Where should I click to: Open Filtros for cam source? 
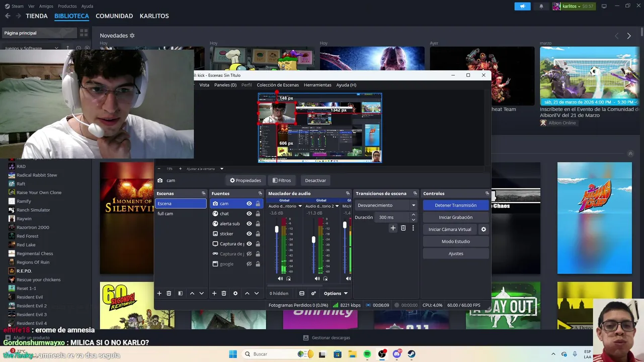tap(282, 180)
